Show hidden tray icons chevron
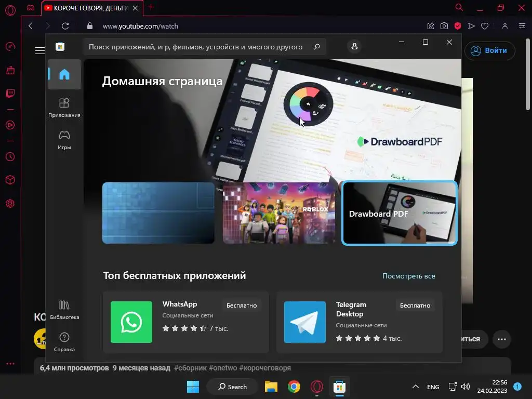Image resolution: width=532 pixels, height=399 pixels. point(415,387)
